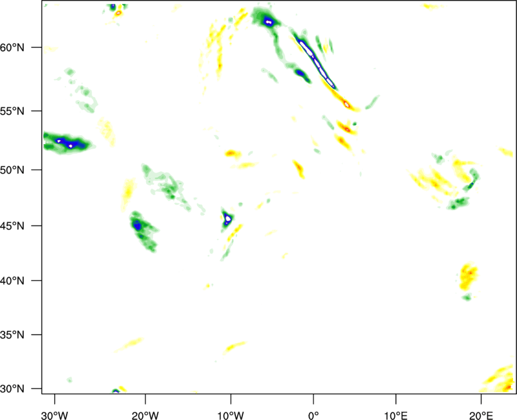Image resolution: width=517 pixels, height=420 pixels.
Task: Click the 30°N latitude label
Action: 12,389
